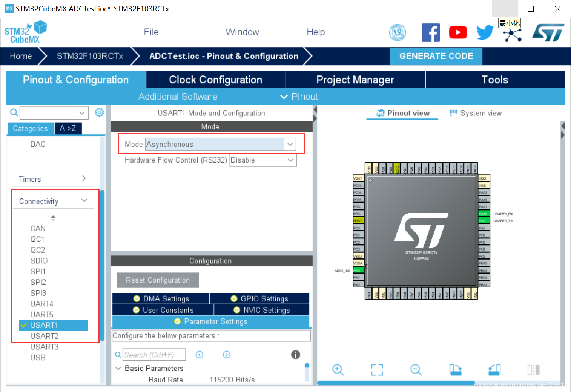Click collapse arrows at right edge of pinout

[x=563, y=131]
